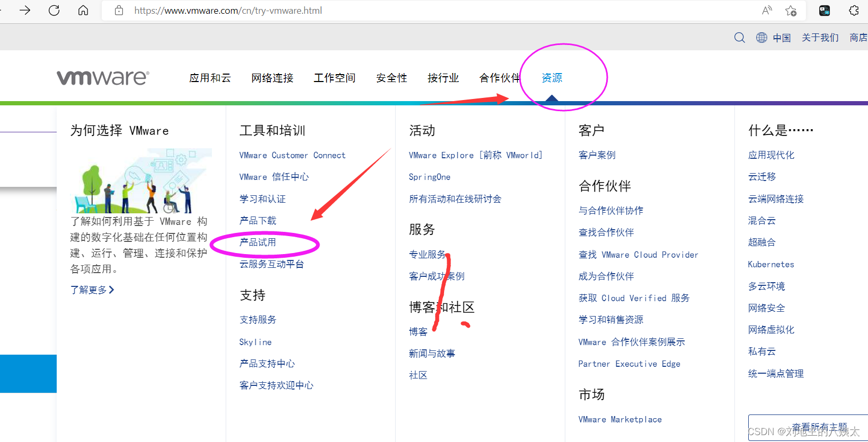This screenshot has width=868, height=442.
Task: Open 与合作伙伴协作 link
Action: (x=611, y=211)
